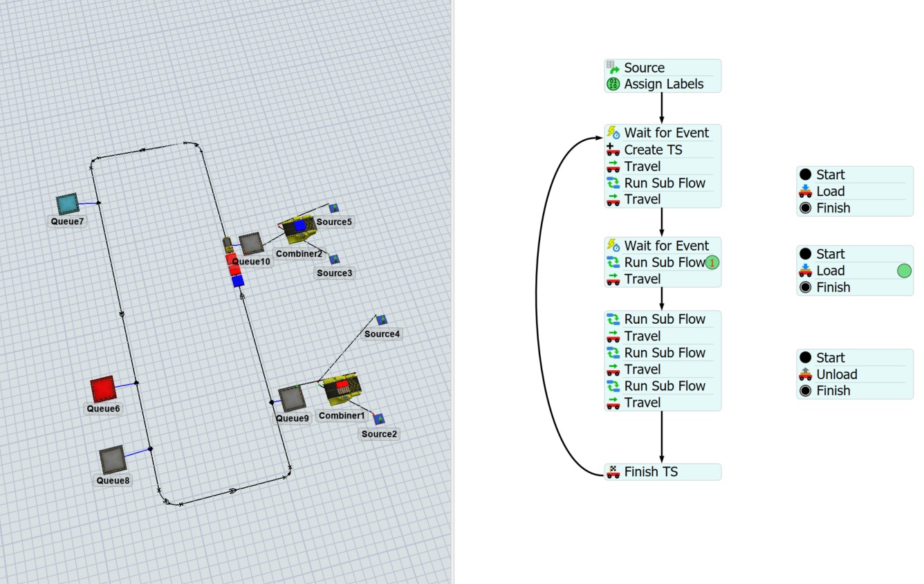Click the green token numbered 1
Image resolution: width=924 pixels, height=584 pixels.
pyautogui.click(x=712, y=262)
